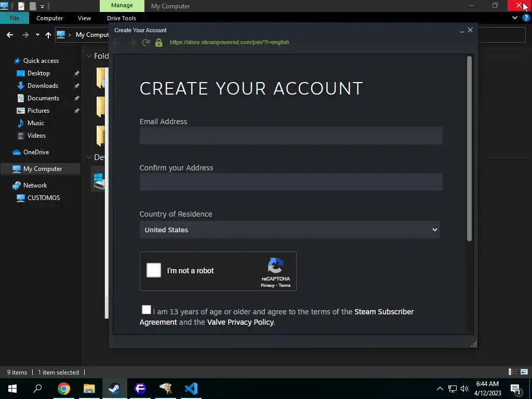This screenshot has height=399, width=532.
Task: Go forward in File Explorer
Action: point(25,35)
